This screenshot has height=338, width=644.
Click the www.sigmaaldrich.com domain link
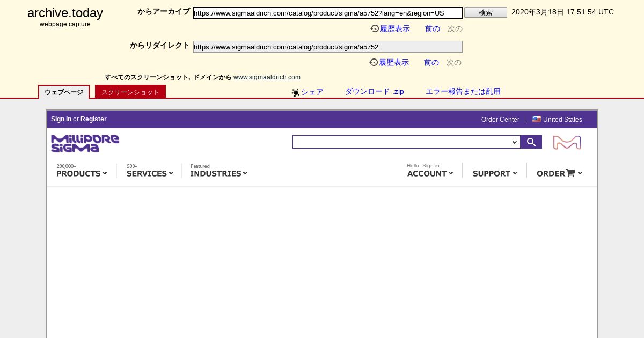point(267,77)
